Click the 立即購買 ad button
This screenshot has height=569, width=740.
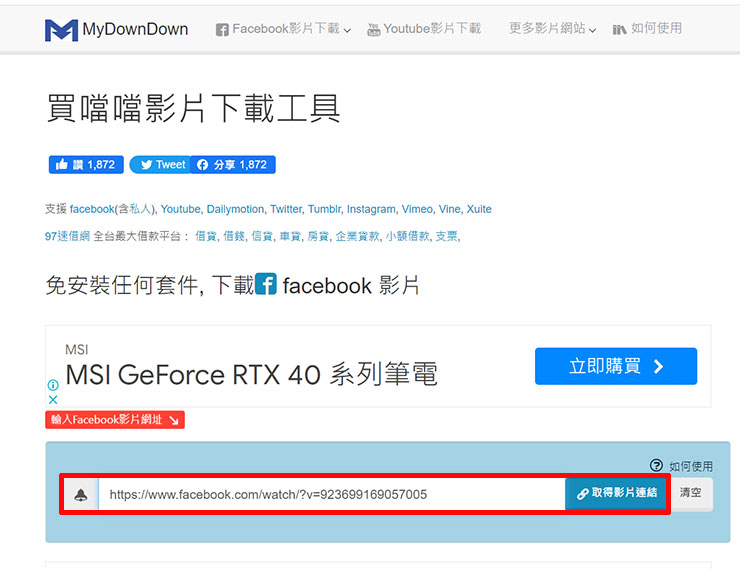[615, 366]
